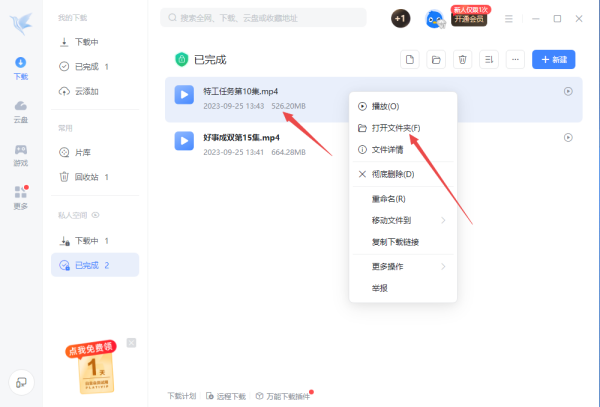Select private space 已完成 2
This screenshot has height=407, width=600.
[x=95, y=265]
